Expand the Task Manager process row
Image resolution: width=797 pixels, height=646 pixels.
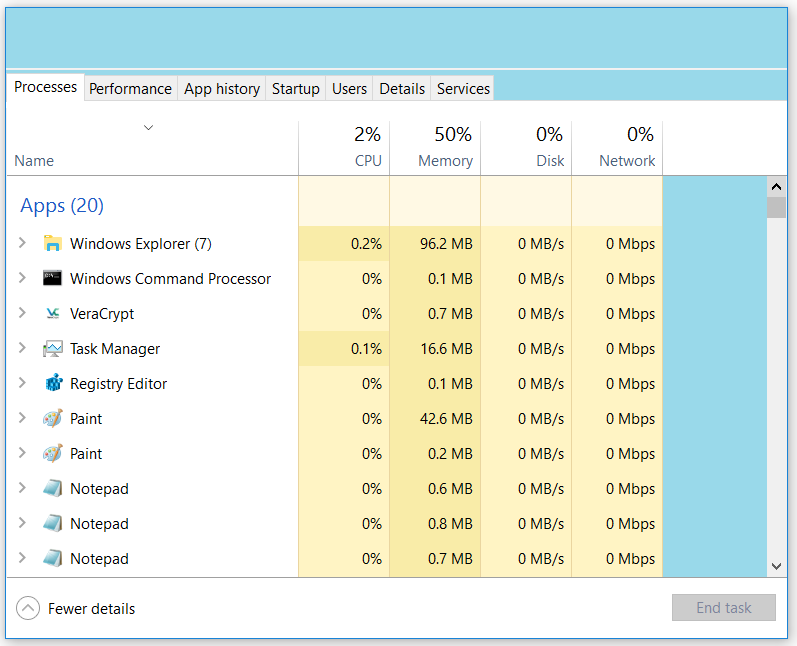[22, 348]
